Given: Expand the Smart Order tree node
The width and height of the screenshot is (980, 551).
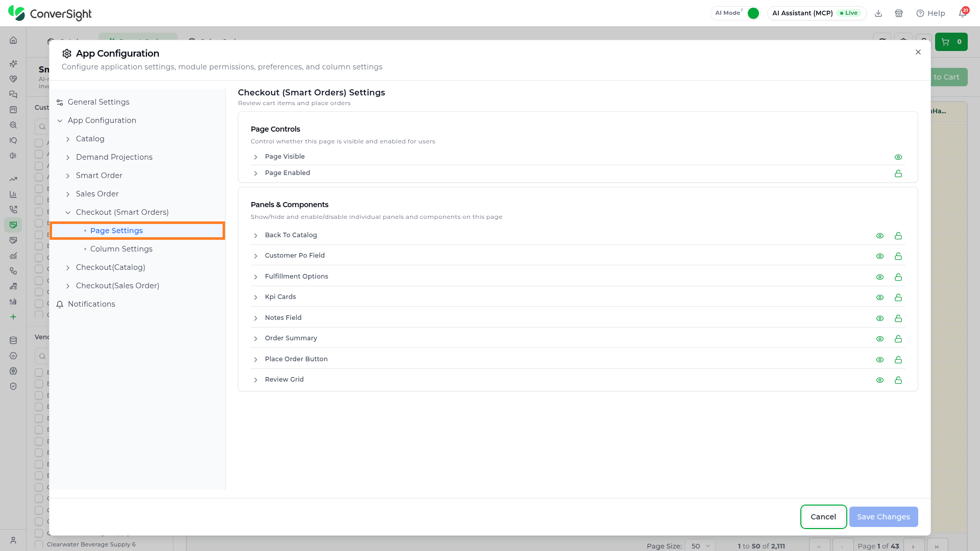Looking at the screenshot, I should click(x=68, y=176).
